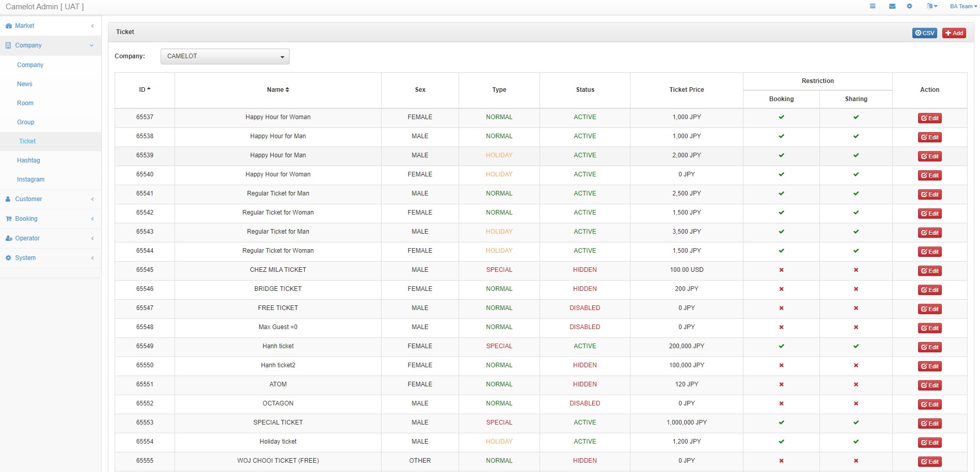Open the CAMELOT company dropdown
Screen dimensions: 980x472
click(x=225, y=56)
